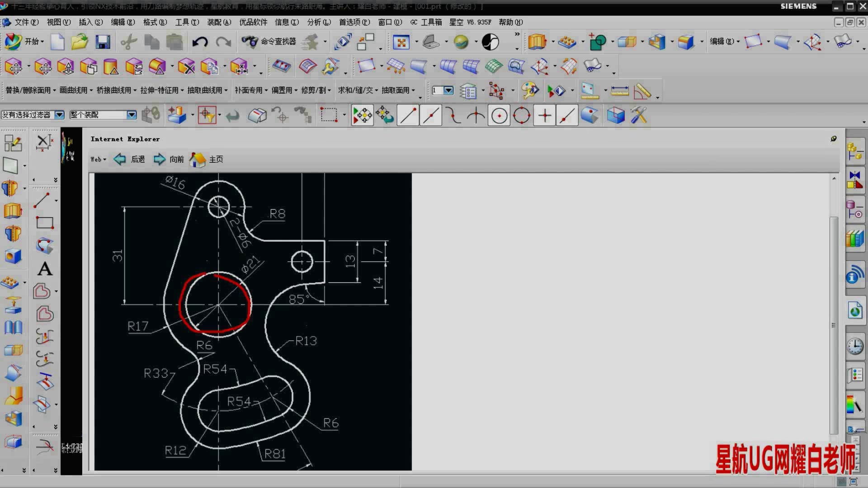
Task: Open the history clock panel icon
Action: tap(854, 347)
